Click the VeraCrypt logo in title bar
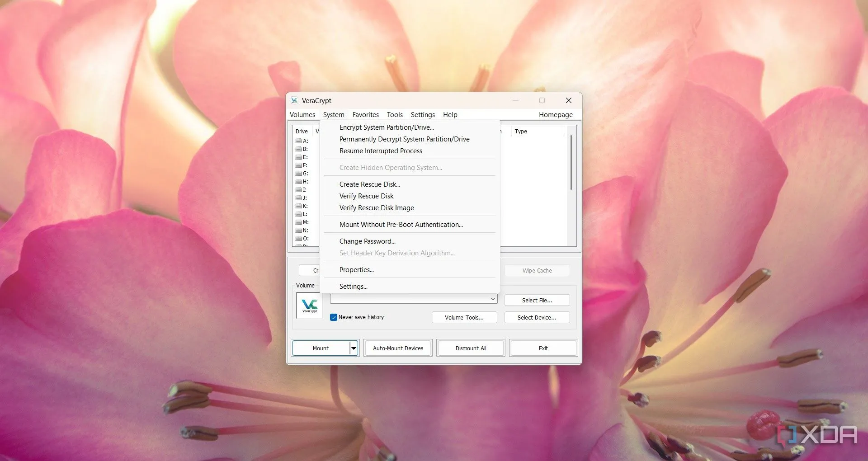The image size is (868, 461). [x=294, y=100]
